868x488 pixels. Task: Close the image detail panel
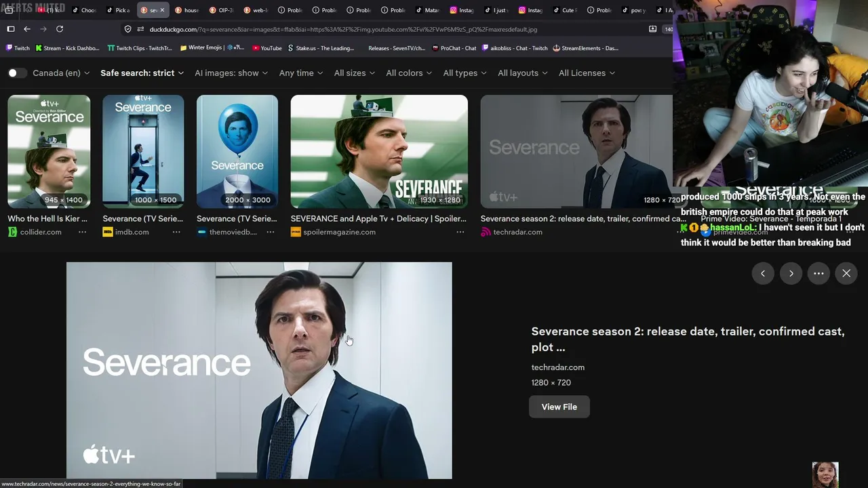pyautogui.click(x=846, y=273)
